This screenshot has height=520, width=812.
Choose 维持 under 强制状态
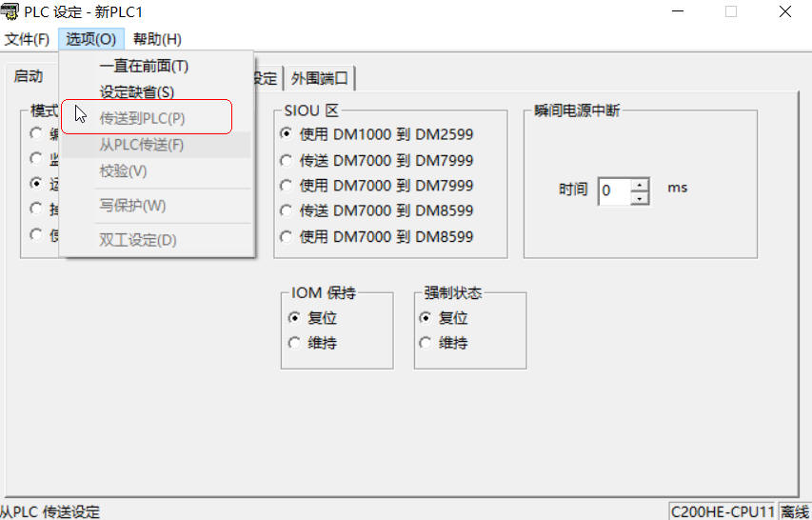(426, 343)
